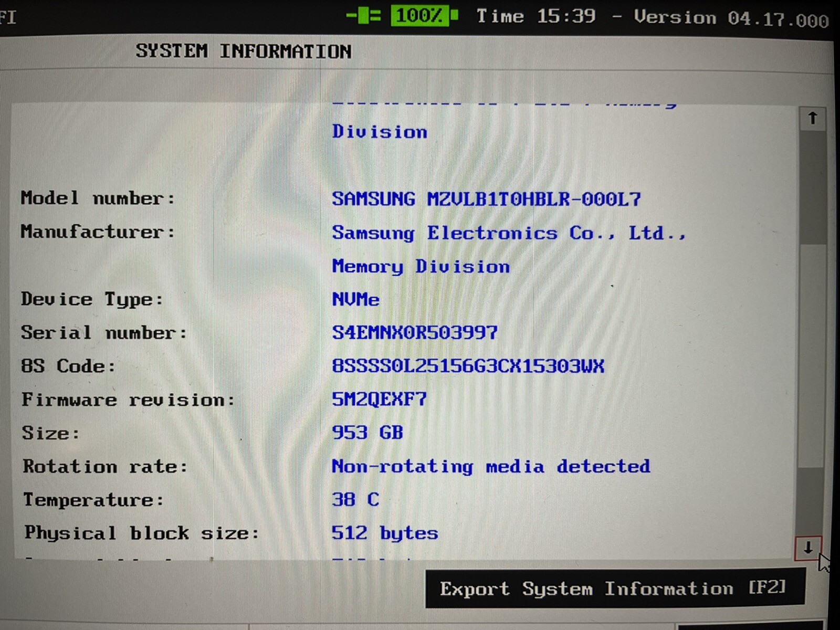The height and width of the screenshot is (630, 840).
Task: Click 8S code value 8SSS0L25156G3CX15303WX
Action: coord(468,366)
